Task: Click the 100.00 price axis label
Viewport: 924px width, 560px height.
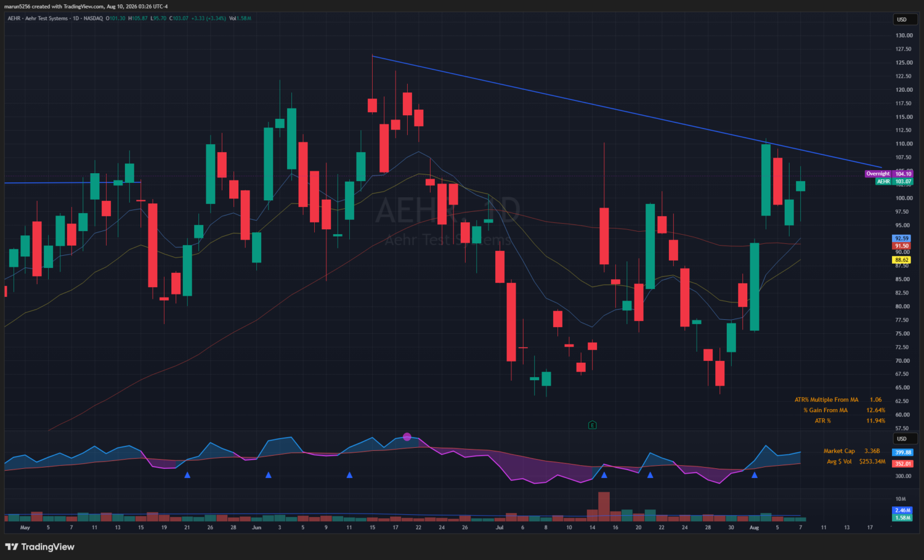Action: coord(904,198)
